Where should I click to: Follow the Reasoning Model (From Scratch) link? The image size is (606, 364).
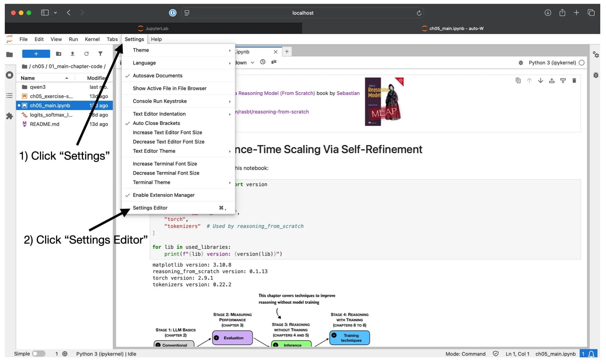[275, 93]
